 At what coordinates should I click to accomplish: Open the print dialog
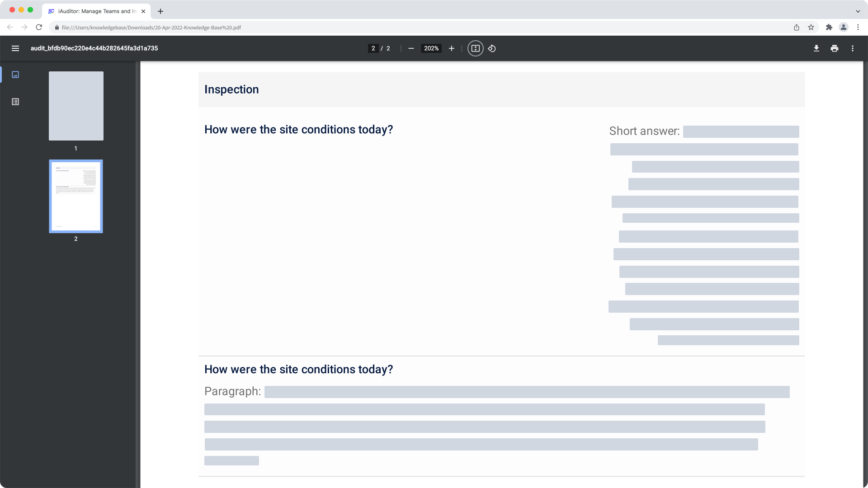pyautogui.click(x=834, y=48)
